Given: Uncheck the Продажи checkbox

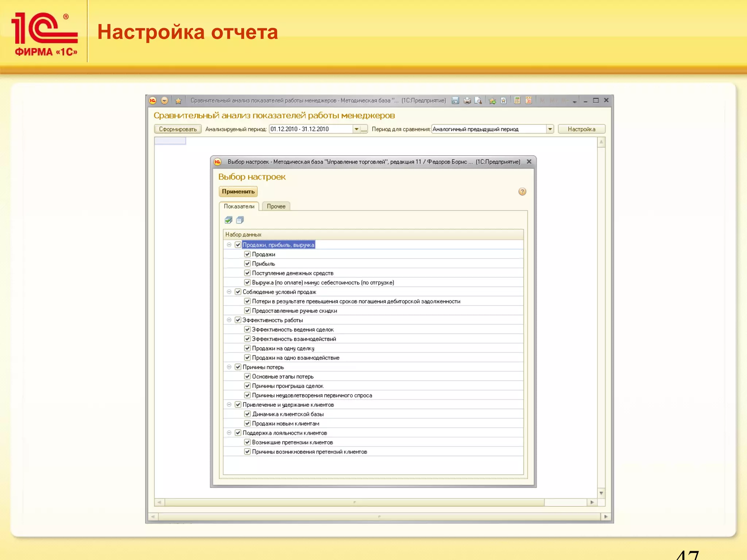Looking at the screenshot, I should pyautogui.click(x=247, y=254).
